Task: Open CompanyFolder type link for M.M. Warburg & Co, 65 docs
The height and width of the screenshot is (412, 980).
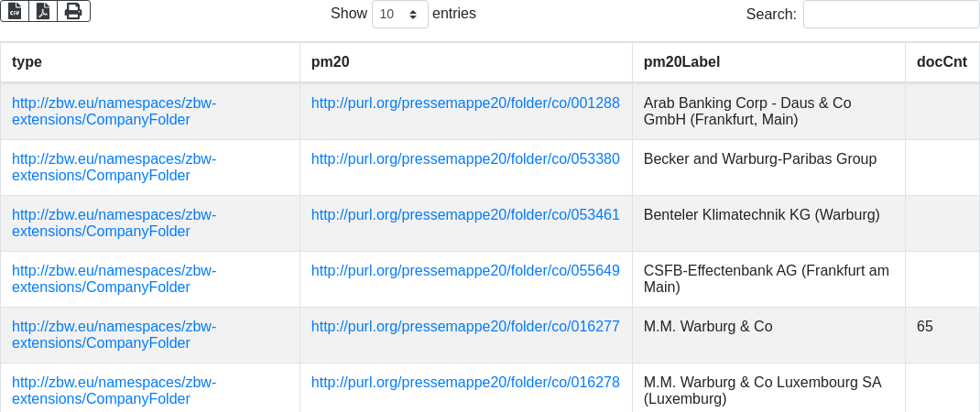Action: point(114,335)
